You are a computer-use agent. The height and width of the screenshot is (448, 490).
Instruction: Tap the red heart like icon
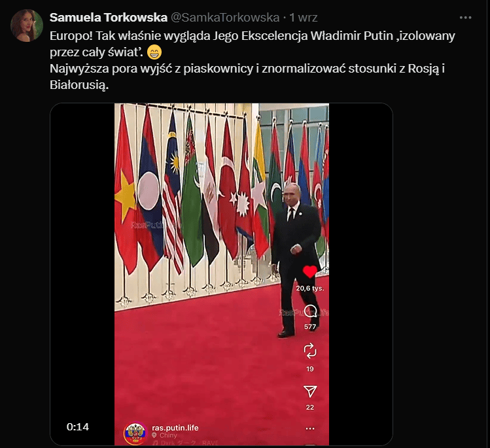[309, 271]
